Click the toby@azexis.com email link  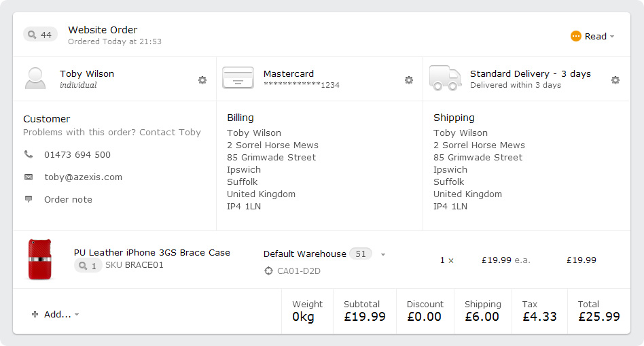point(84,177)
